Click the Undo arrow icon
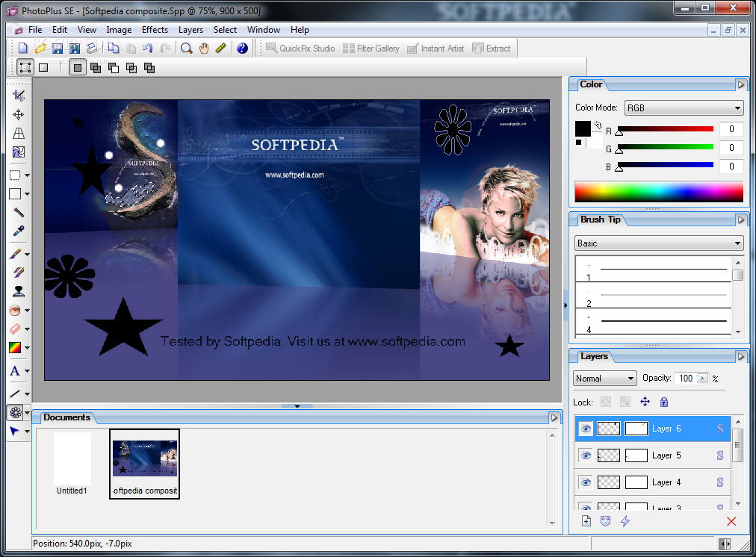This screenshot has width=756, height=557. (148, 49)
